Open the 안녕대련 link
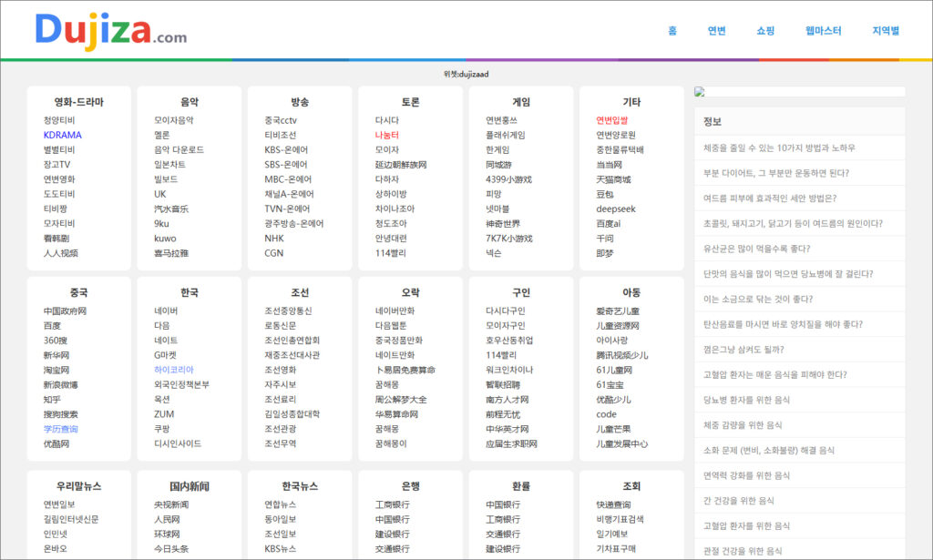933x560 pixels. pyautogui.click(x=391, y=239)
